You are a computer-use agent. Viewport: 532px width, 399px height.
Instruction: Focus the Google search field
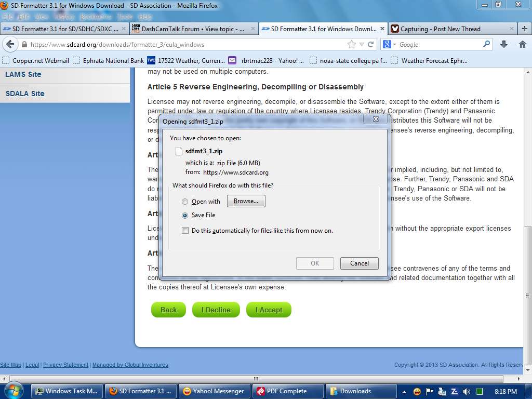pyautogui.click(x=440, y=45)
